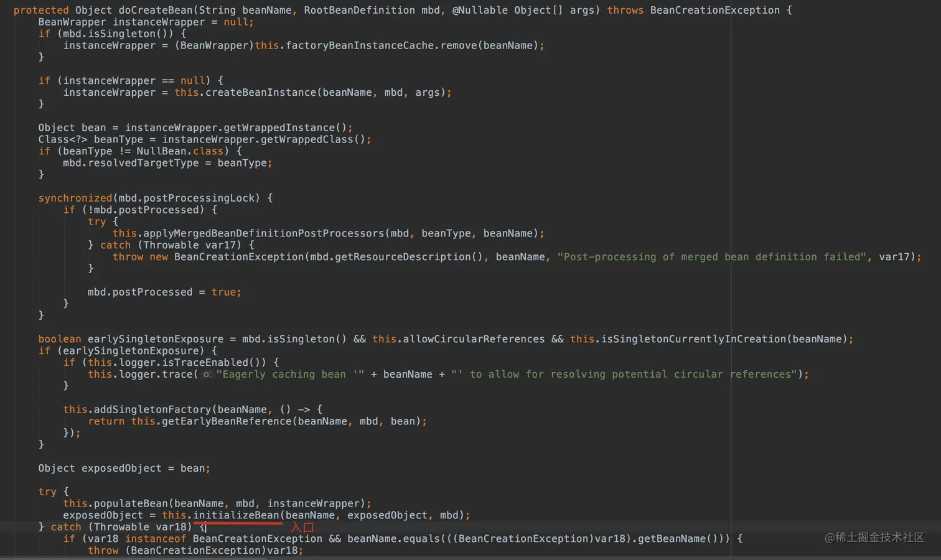Viewport: 941px width, 560px height.
Task: Click the addSingletonFactory method call
Action: click(x=152, y=410)
